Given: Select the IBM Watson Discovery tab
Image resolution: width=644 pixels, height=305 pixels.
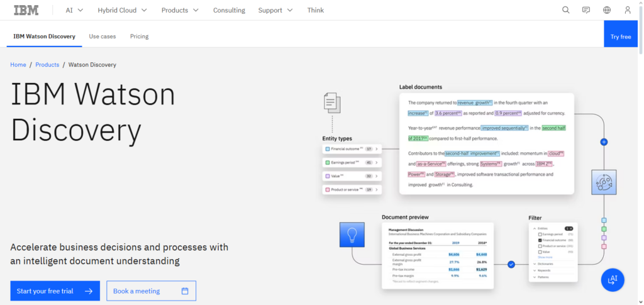Looking at the screenshot, I should coord(45,36).
